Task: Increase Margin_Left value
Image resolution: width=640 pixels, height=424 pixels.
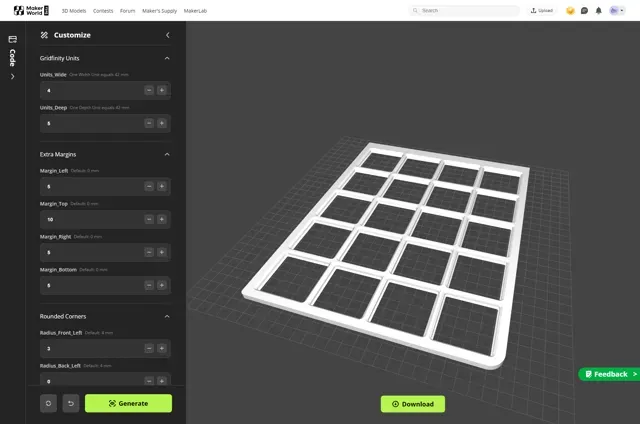Action: tap(162, 186)
